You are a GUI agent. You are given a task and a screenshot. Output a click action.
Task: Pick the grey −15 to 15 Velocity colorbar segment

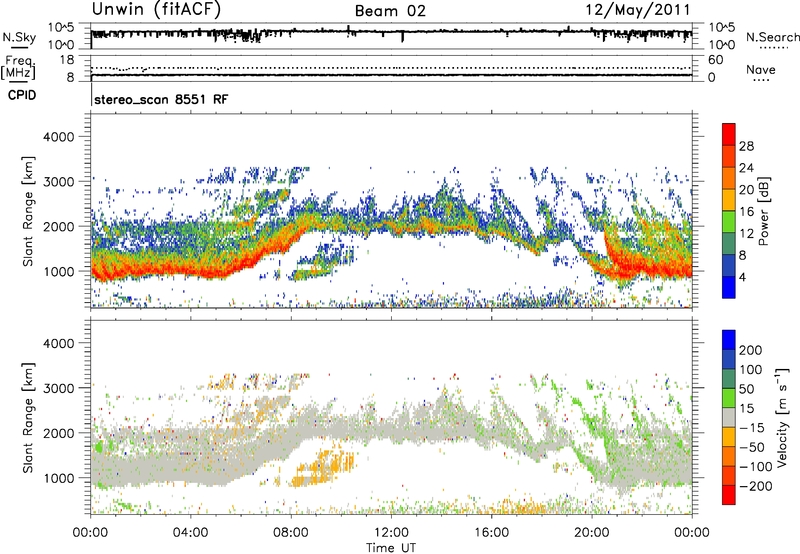click(x=729, y=418)
